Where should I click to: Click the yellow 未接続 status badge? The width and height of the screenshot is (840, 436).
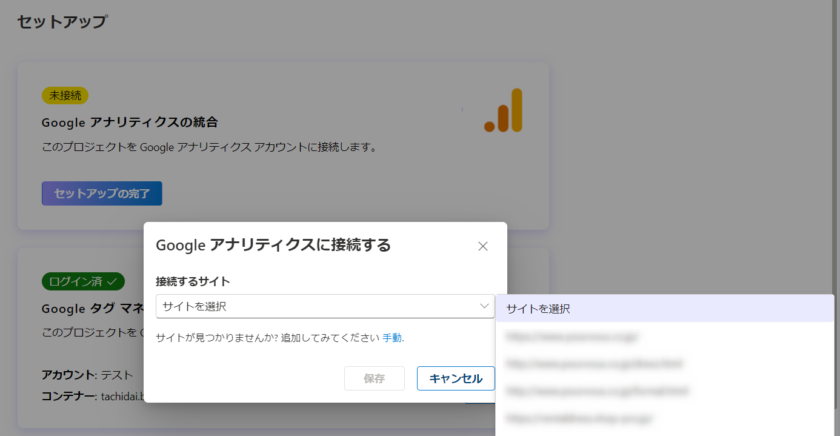[66, 95]
